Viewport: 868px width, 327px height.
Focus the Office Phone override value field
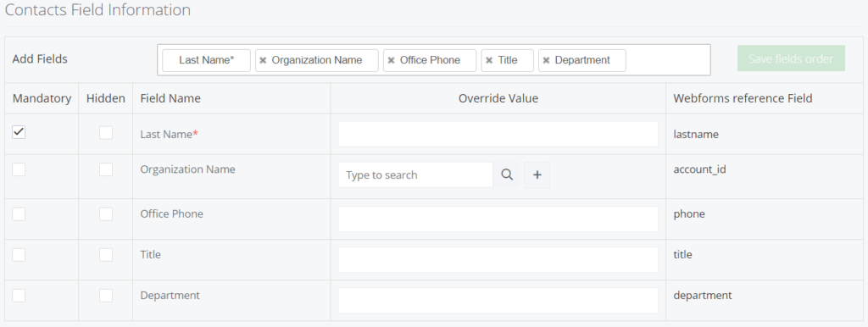click(x=498, y=219)
